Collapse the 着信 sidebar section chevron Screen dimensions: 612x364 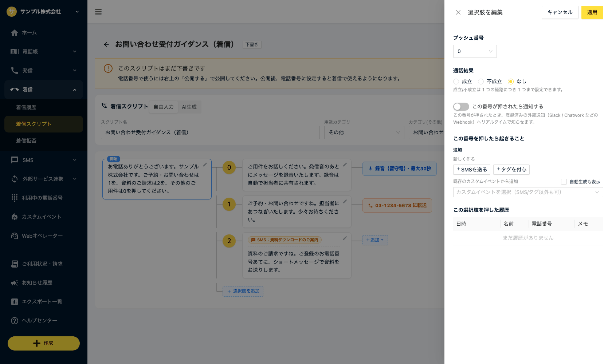[x=75, y=90]
